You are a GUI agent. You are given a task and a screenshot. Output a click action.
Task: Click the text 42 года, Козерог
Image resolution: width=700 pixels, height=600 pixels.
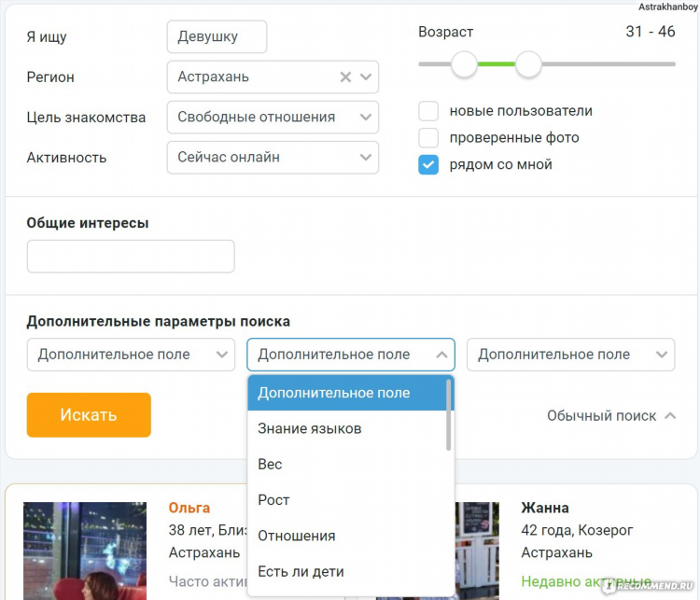[577, 530]
